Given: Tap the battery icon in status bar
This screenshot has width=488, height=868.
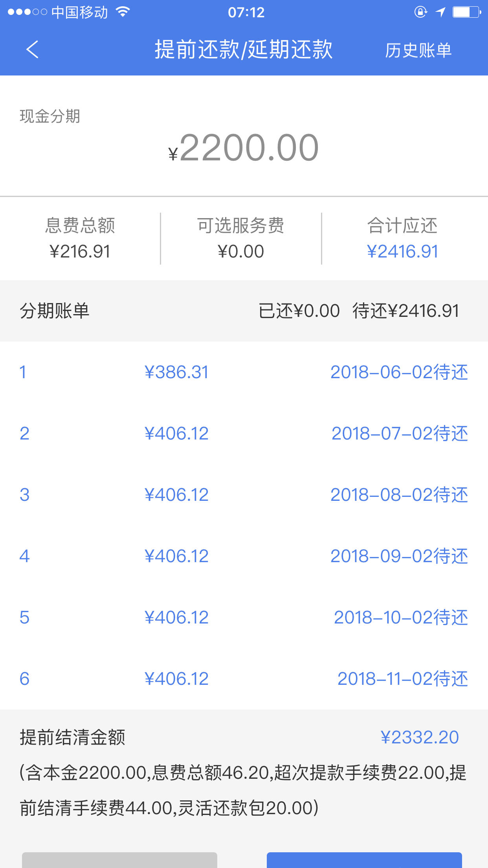Looking at the screenshot, I should (467, 12).
